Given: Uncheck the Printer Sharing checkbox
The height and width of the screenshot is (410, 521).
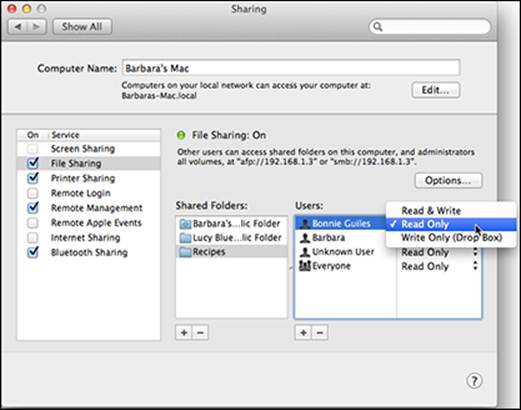Looking at the screenshot, I should pos(33,178).
